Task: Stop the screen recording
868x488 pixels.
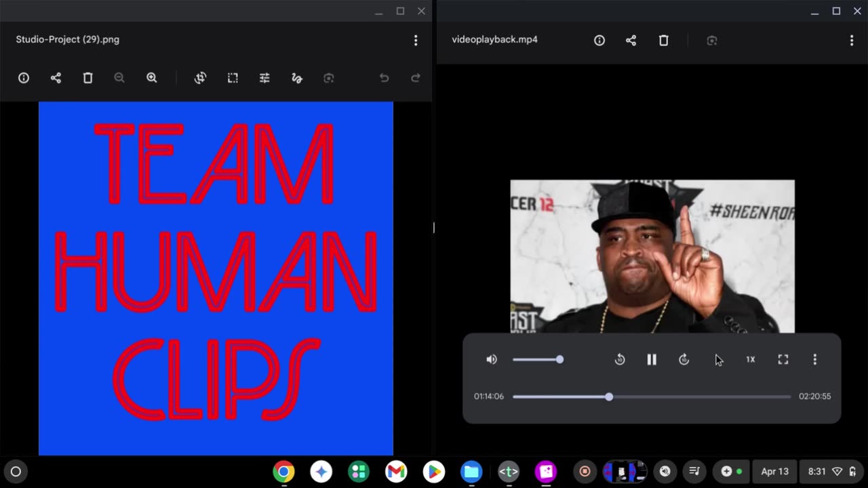Action: click(585, 472)
